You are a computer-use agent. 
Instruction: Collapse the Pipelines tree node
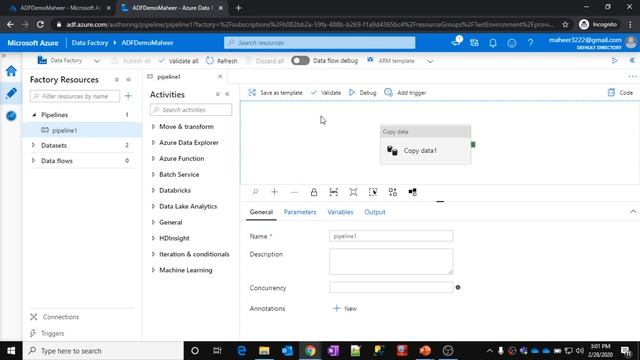click(34, 115)
